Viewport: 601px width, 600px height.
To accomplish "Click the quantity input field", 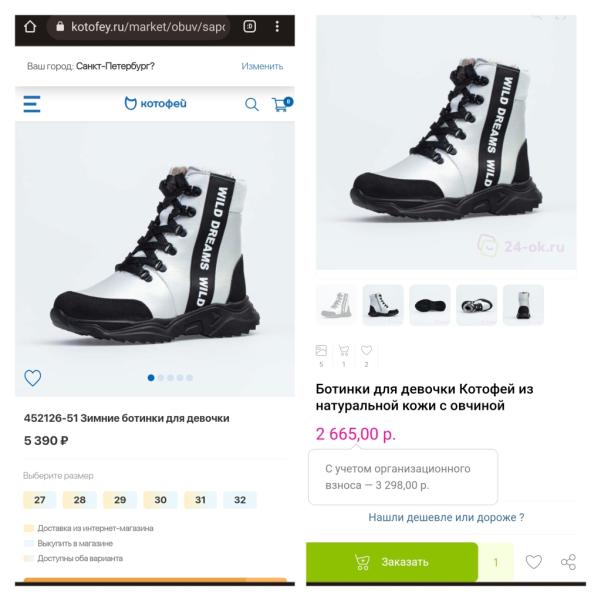I will click(495, 562).
